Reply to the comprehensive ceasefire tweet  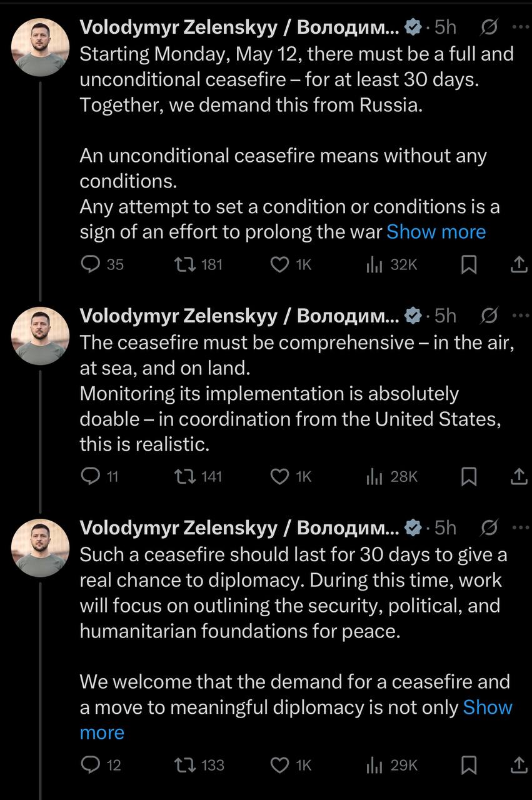tap(91, 477)
